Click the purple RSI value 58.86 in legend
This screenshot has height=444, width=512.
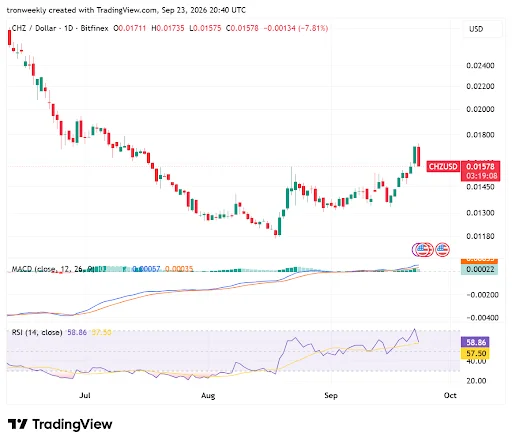tap(77, 332)
